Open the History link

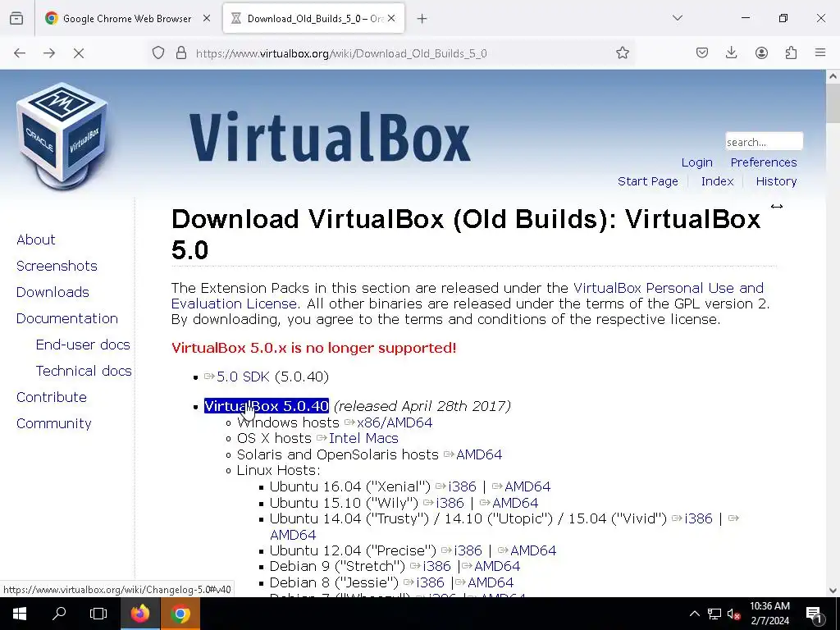click(776, 181)
